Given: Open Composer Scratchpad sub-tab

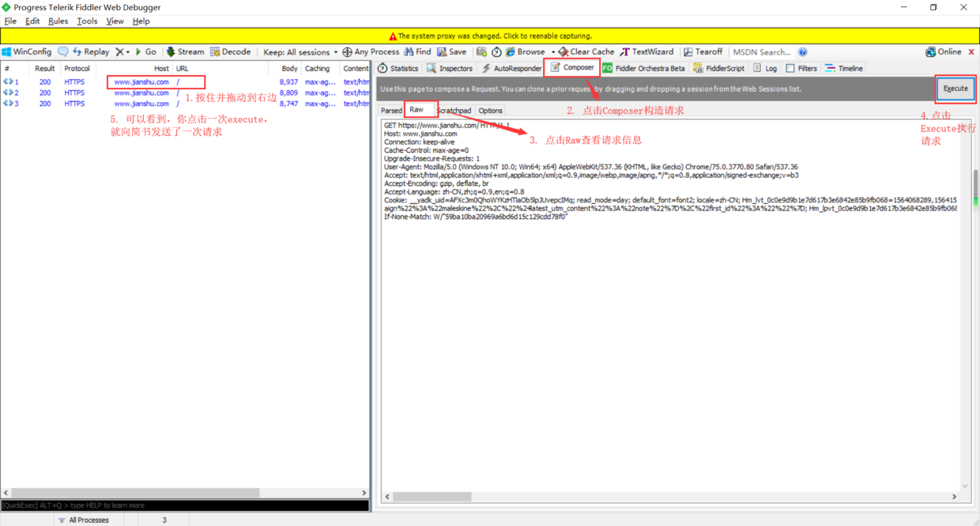Looking at the screenshot, I should pos(454,111).
